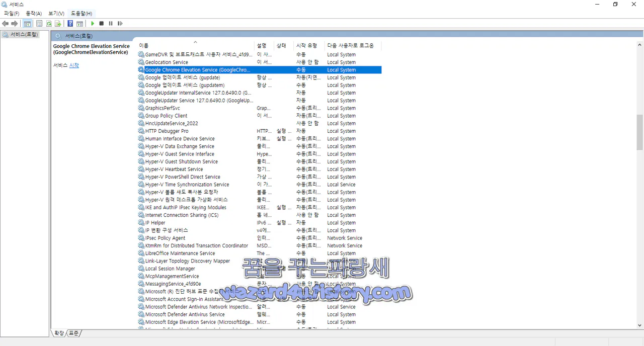Click the gear icon of HTTP Debugger Pro
The width and height of the screenshot is (644, 346).
(141, 131)
